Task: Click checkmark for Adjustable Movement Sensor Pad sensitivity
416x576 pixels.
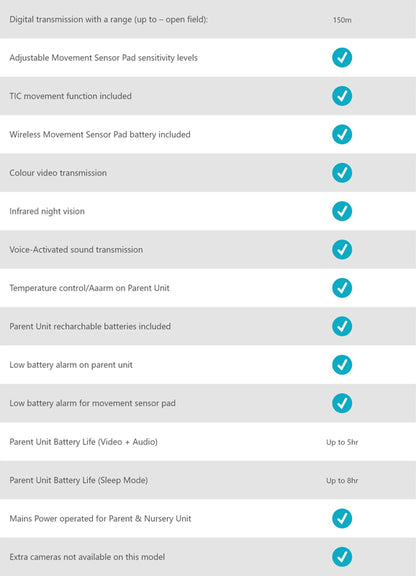Action: pos(342,58)
